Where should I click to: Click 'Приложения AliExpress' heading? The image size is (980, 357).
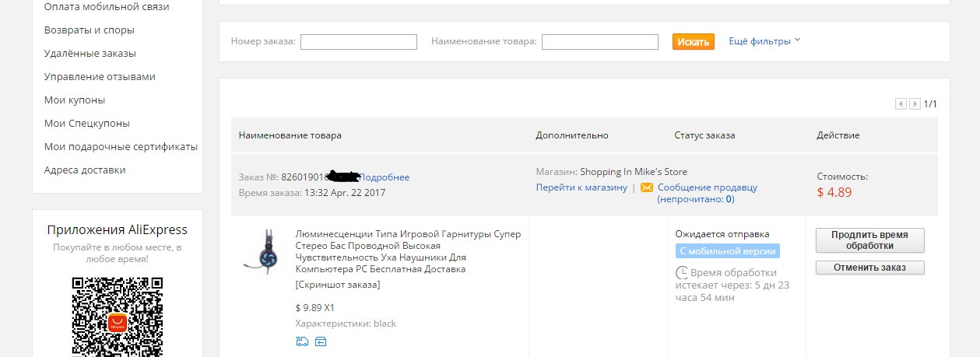coord(118,230)
